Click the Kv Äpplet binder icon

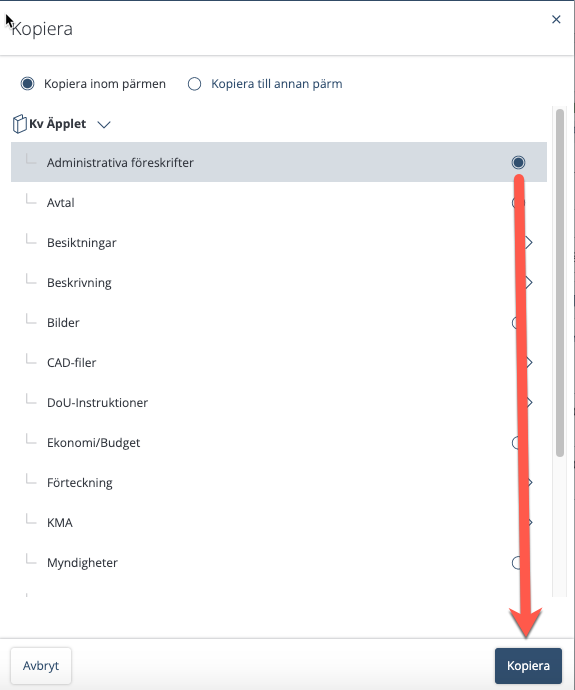[20, 124]
